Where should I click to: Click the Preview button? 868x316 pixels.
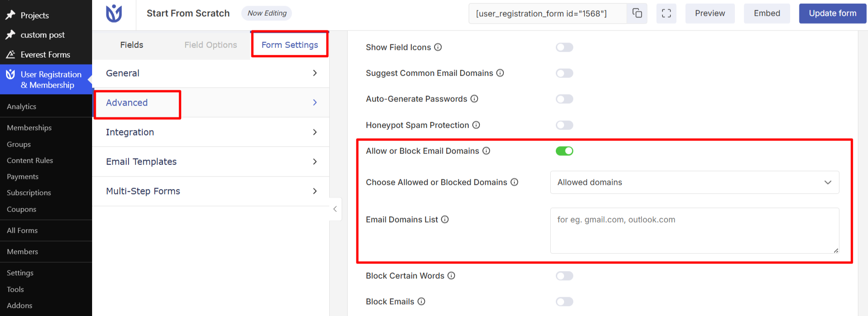(710, 13)
